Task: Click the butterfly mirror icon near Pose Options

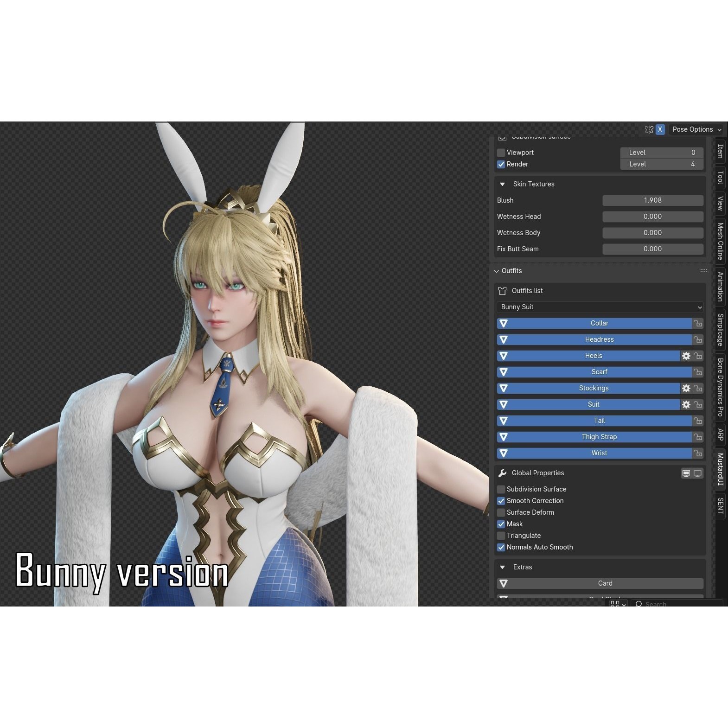Action: click(649, 129)
